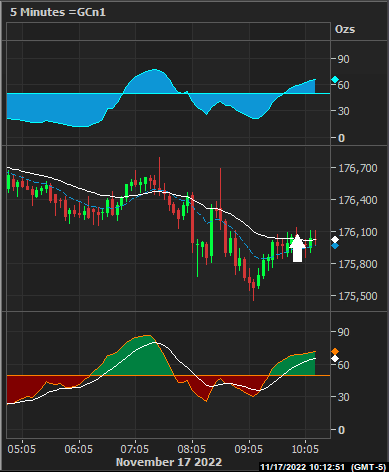Click the '5 Minutes =GCn1' chart title

tap(58, 12)
